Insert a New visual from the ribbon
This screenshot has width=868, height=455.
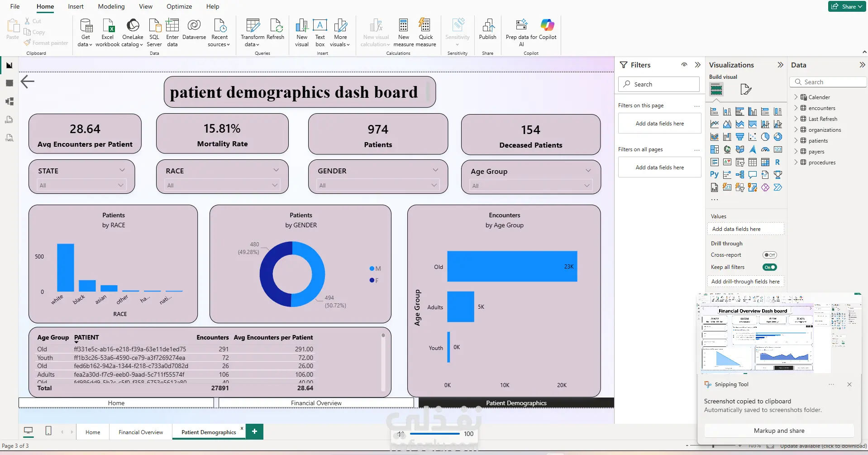(302, 33)
